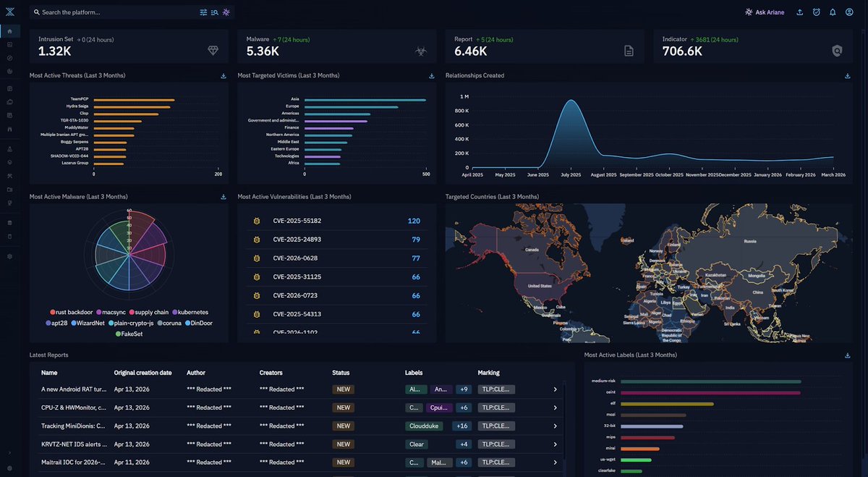Toggle FakeSet legend entry
This screenshot has height=477, width=868.
tap(129, 334)
